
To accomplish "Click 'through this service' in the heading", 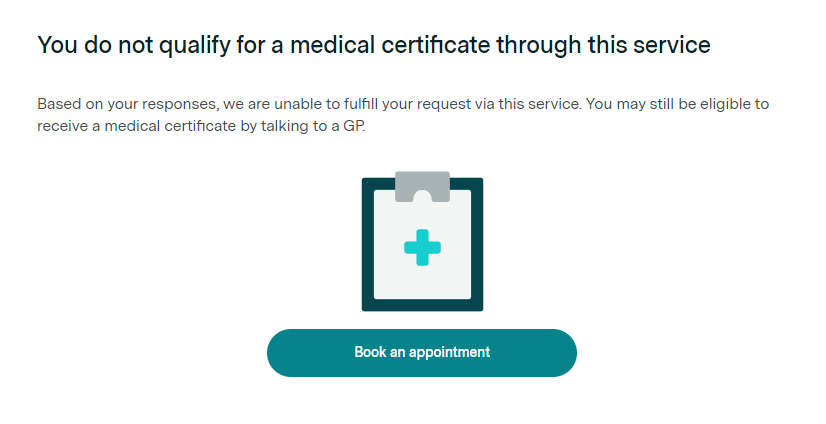I will (622, 45).
